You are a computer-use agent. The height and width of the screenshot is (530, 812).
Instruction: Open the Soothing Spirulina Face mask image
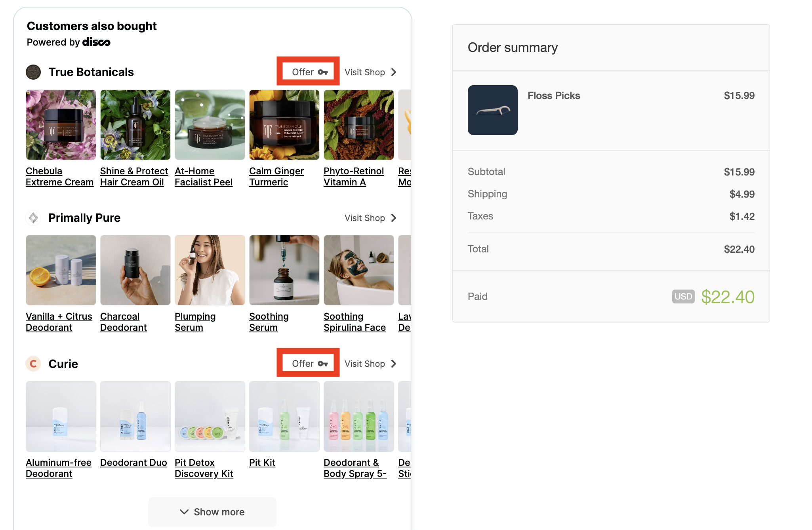(x=359, y=270)
